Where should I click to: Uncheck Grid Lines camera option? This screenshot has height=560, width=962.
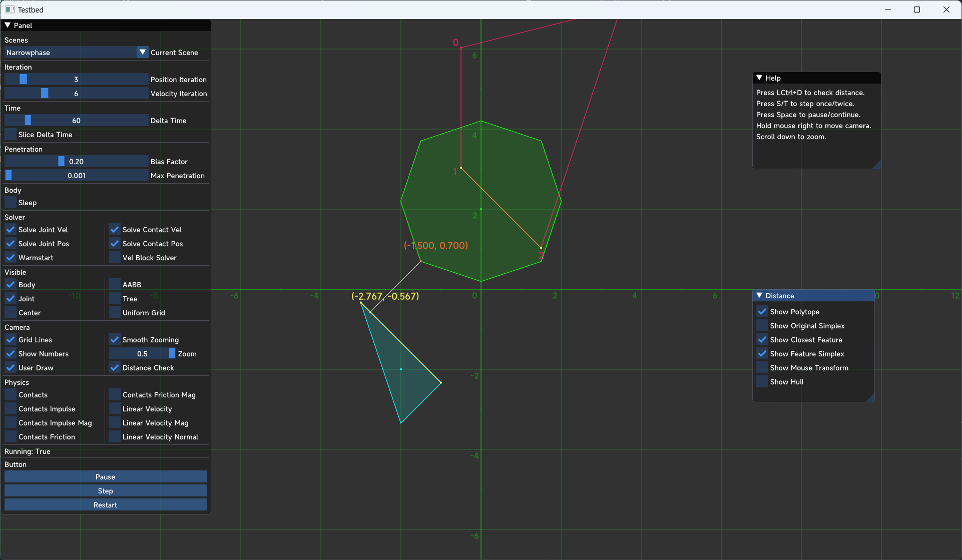[11, 340]
